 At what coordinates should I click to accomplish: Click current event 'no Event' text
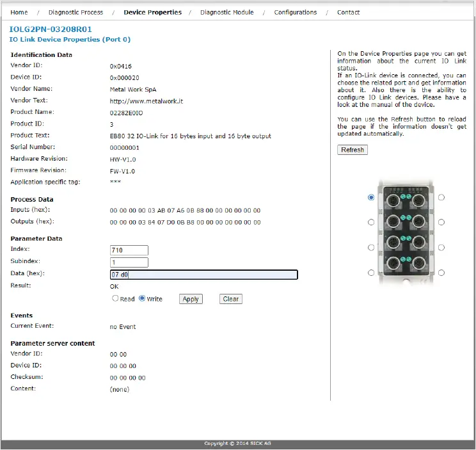(123, 326)
